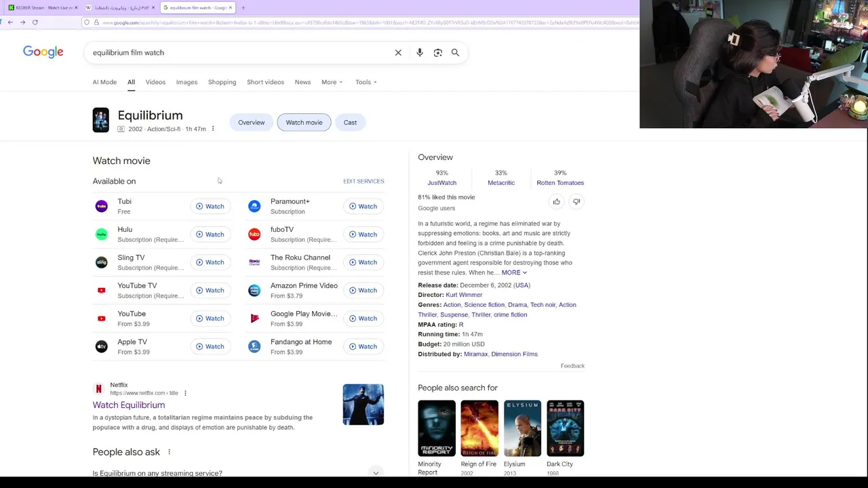The width and height of the screenshot is (868, 488).
Task: Click the magnifier search icon
Action: tap(456, 52)
